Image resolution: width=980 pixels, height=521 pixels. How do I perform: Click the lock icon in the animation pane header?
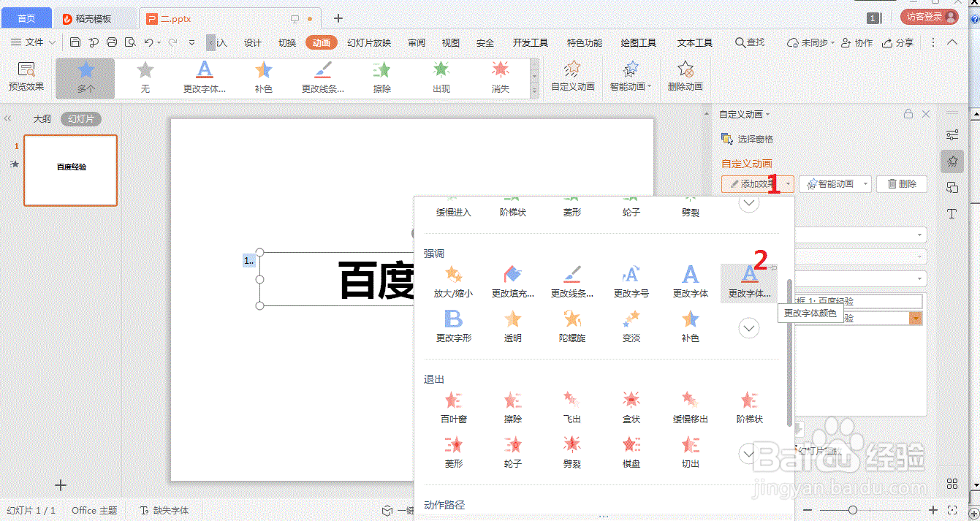click(x=908, y=114)
